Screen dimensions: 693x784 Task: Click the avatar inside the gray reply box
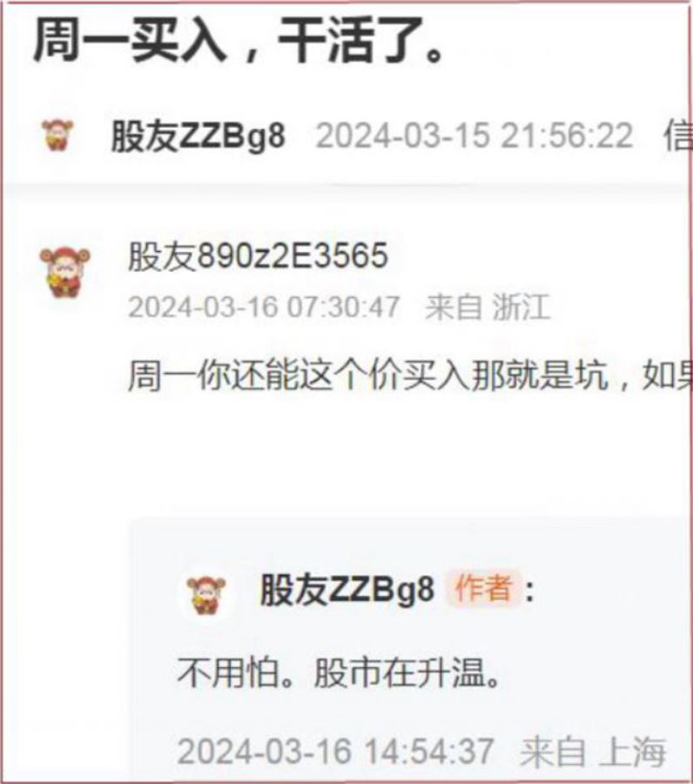pos(205,595)
